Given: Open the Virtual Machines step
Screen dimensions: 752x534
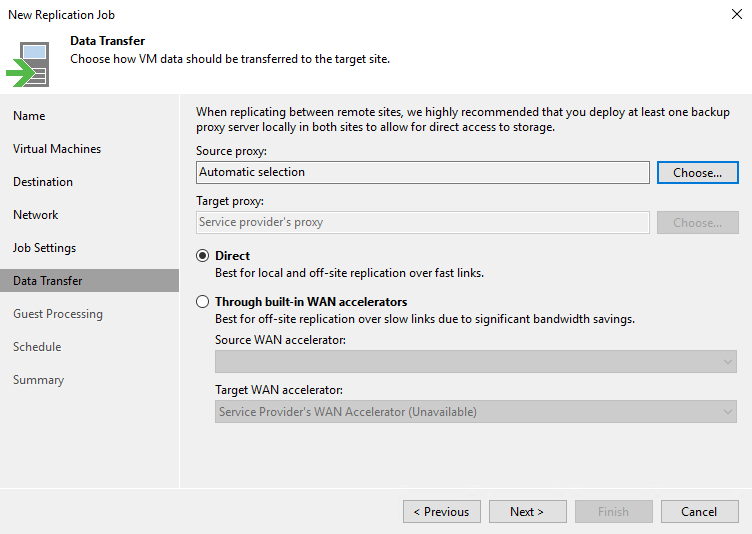Looking at the screenshot, I should tap(57, 149).
